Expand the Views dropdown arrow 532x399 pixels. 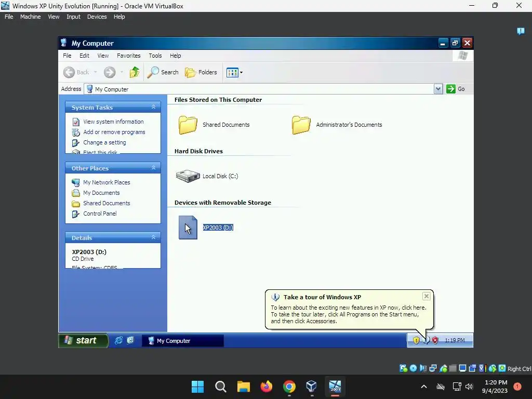[x=241, y=72]
